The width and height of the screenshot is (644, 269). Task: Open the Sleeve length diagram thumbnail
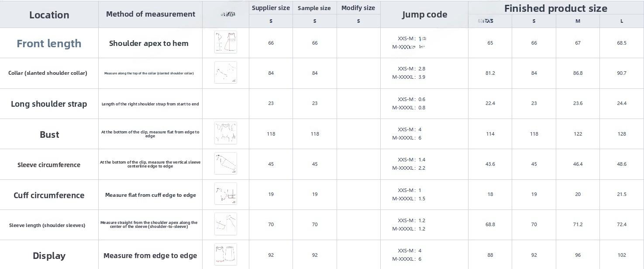pos(225,224)
